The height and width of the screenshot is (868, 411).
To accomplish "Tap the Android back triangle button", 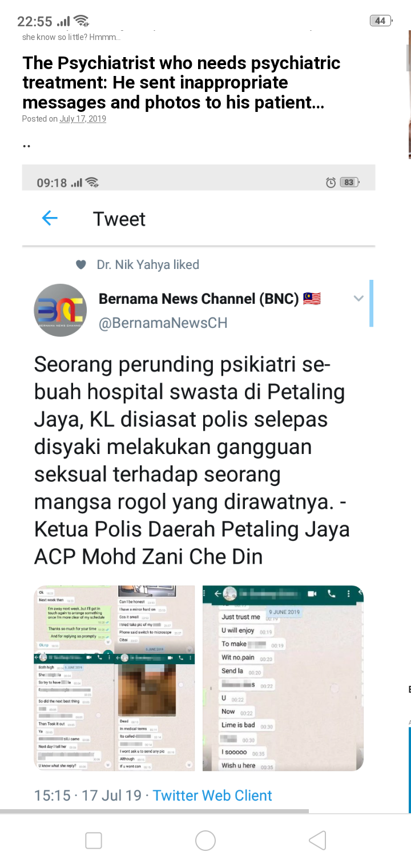I will (x=317, y=841).
